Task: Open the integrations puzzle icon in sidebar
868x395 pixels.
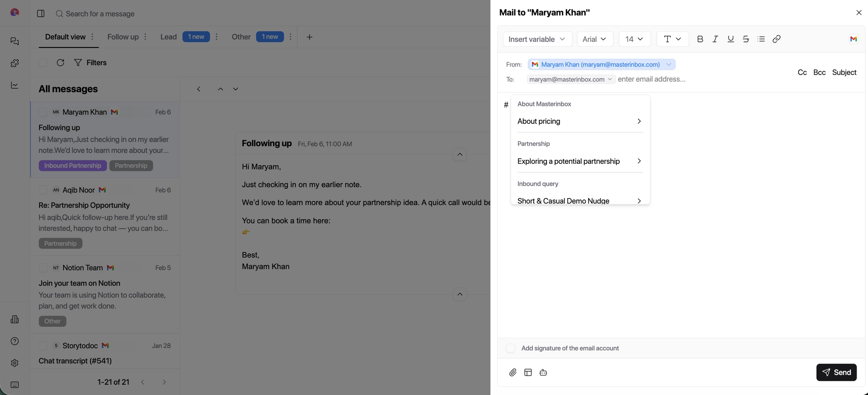Action: click(x=14, y=63)
